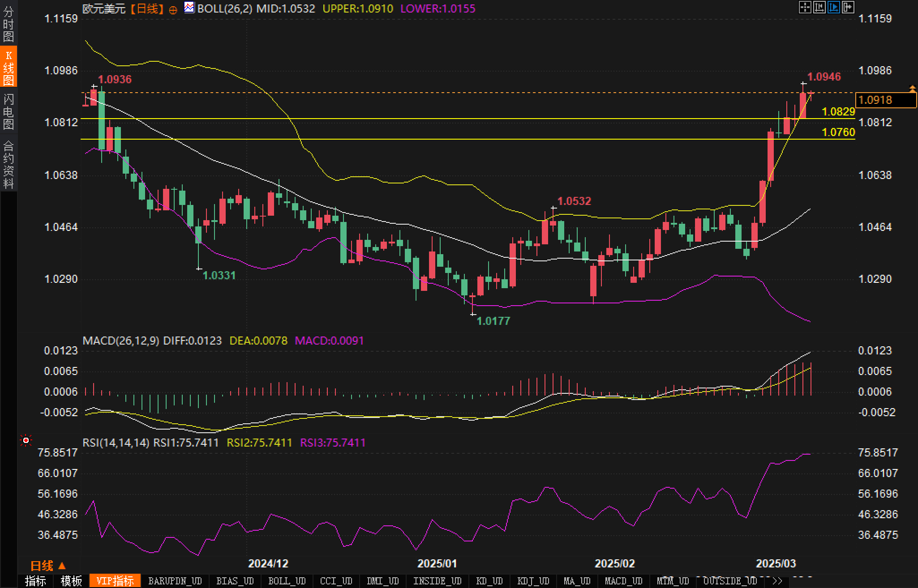Click the chart shift-left axis icon

click(819, 7)
